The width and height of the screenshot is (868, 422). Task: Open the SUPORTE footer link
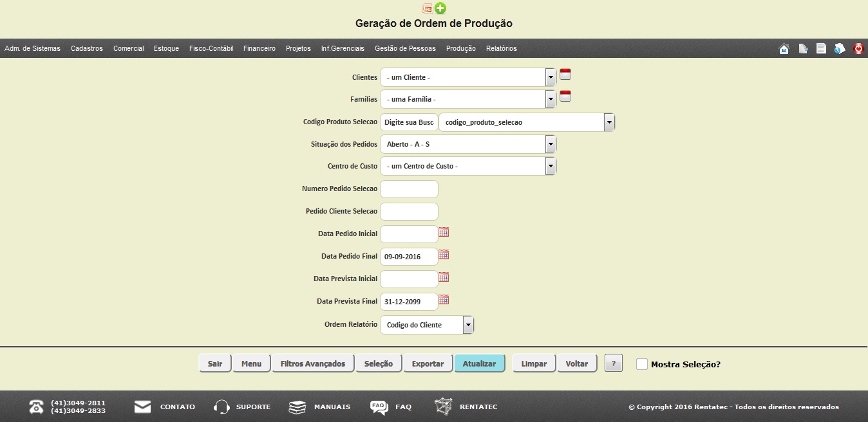[x=253, y=407]
